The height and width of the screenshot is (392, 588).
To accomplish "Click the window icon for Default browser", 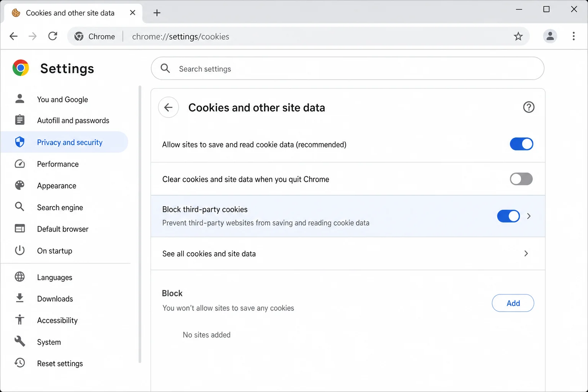I will 20,229.
